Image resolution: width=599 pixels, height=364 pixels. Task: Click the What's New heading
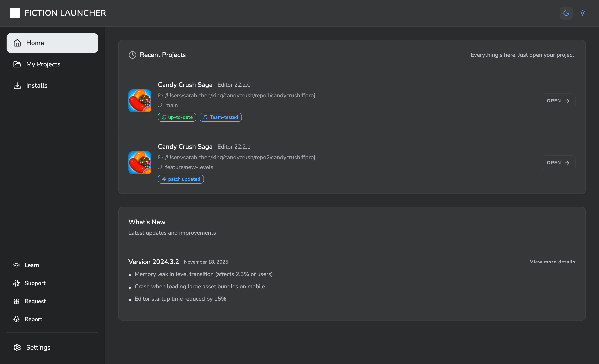point(147,222)
